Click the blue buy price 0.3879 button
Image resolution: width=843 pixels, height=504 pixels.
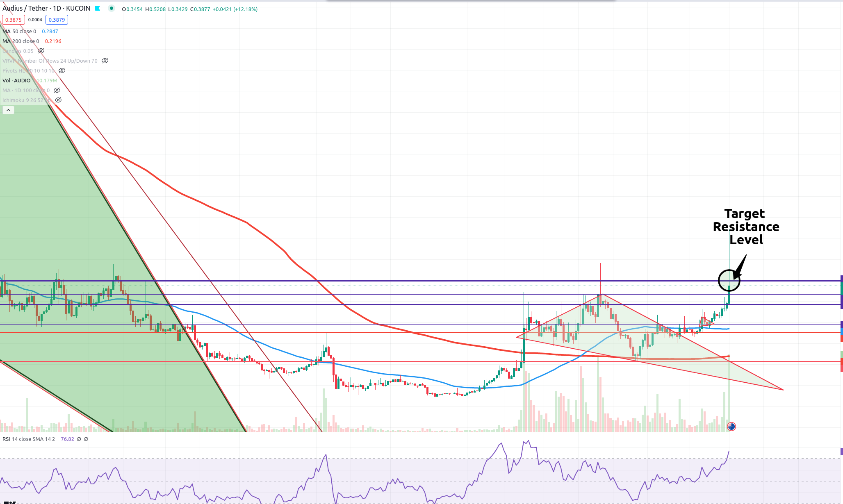tap(57, 20)
